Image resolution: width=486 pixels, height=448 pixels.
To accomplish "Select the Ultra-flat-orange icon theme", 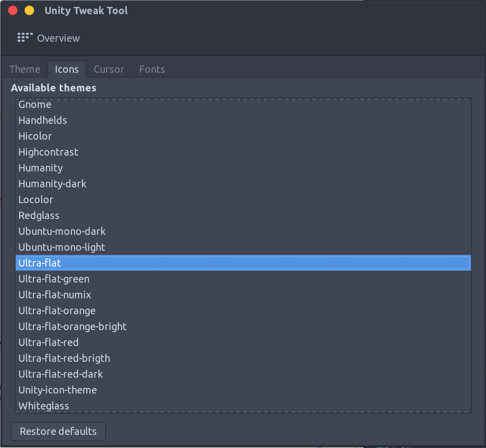I will pos(243,311).
